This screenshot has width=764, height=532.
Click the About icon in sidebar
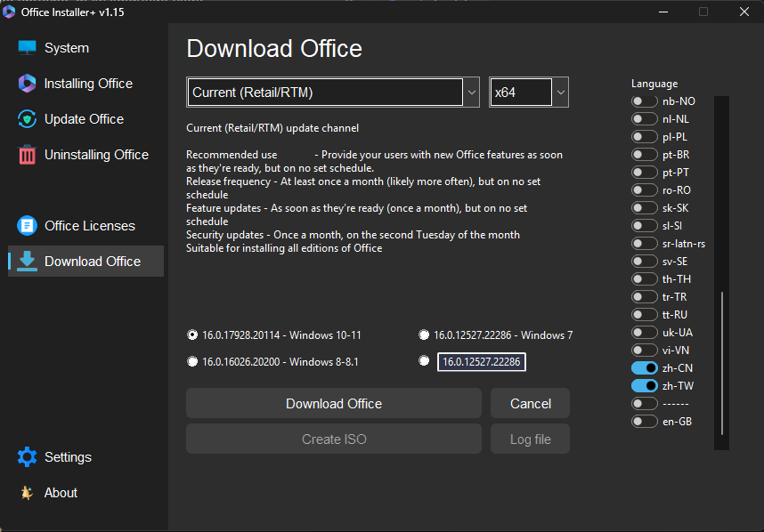27,493
